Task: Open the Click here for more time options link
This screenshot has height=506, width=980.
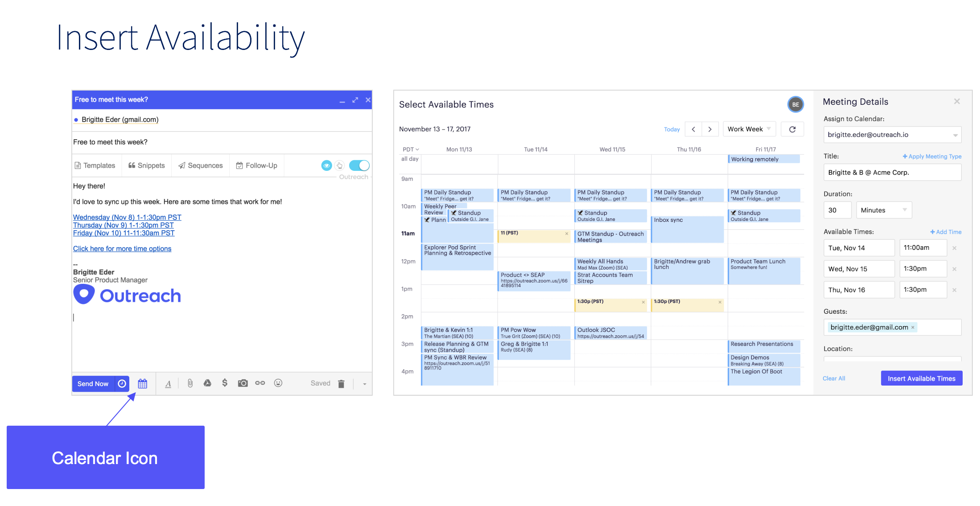Action: point(122,249)
